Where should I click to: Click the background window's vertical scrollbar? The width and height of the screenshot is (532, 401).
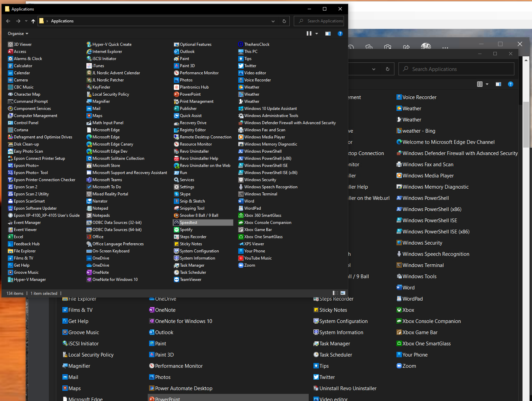coord(526,125)
